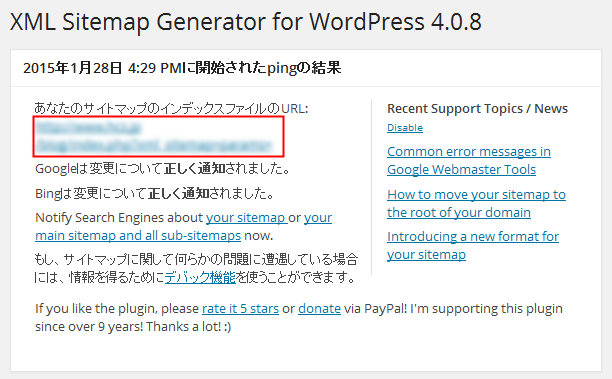Click the Japanese troubleshooting paragraph about sitemap problems

coord(196,269)
